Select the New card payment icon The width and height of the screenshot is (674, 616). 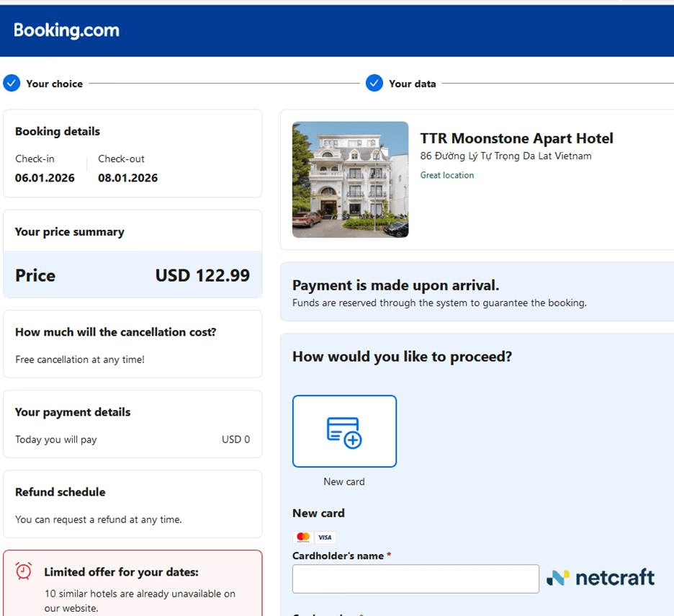tap(344, 431)
